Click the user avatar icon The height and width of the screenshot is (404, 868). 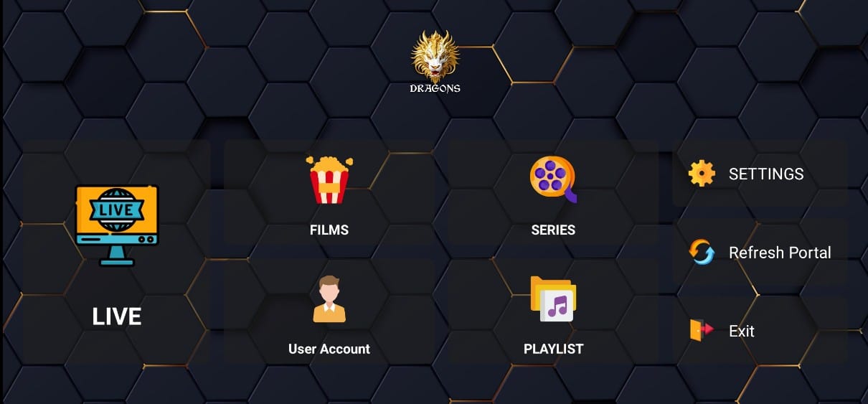tap(329, 299)
